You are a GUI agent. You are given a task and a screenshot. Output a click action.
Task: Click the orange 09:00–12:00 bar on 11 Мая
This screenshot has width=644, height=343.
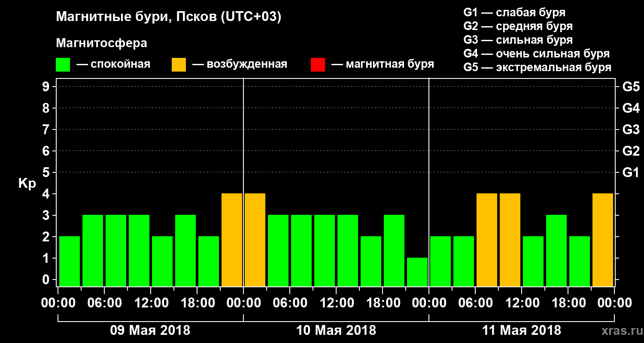pos(510,240)
